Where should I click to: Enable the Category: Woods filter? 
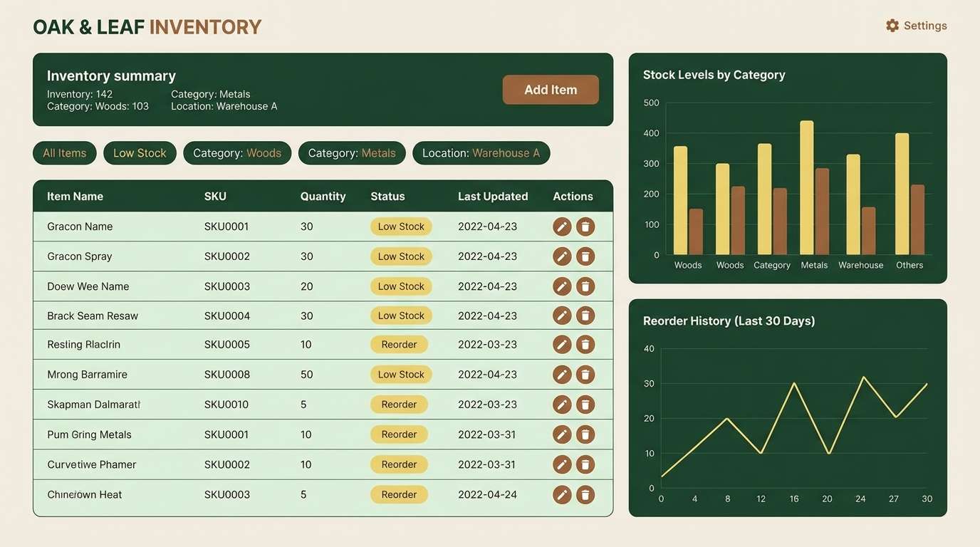pyautogui.click(x=237, y=152)
